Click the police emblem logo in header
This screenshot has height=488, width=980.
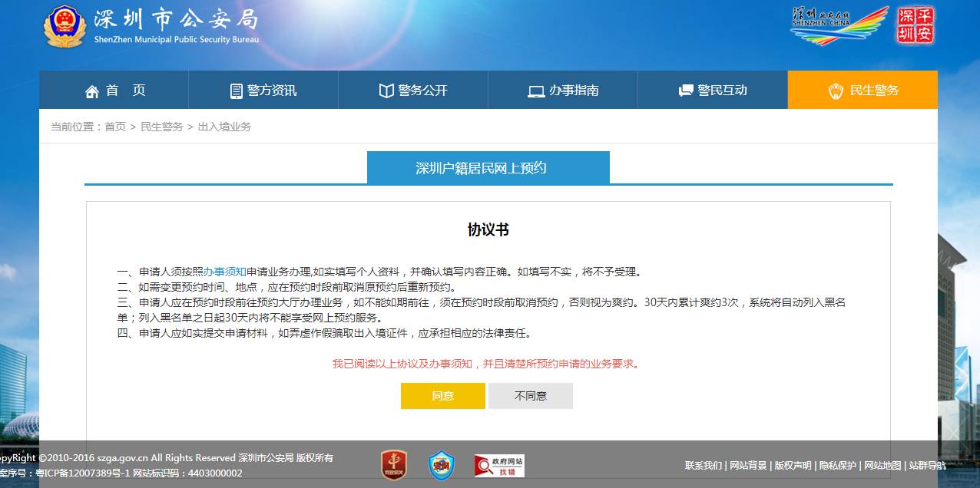click(x=65, y=26)
